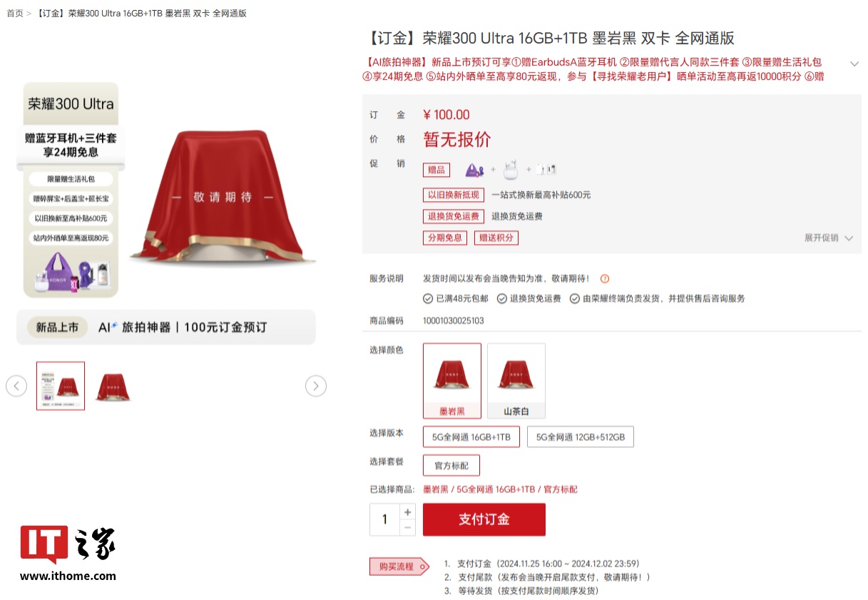Choose 5G全网通 12GB+512GB version

pos(581,437)
